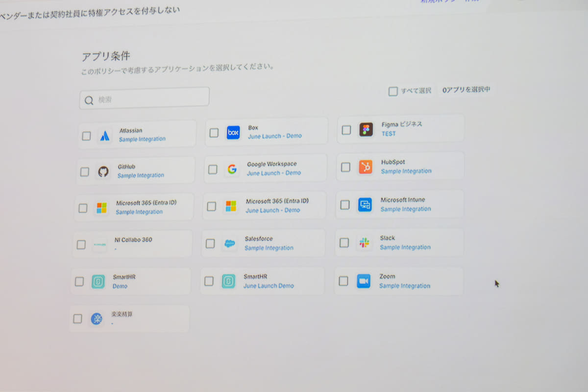Click the Salesforce app name
The image size is (588, 392).
(259, 239)
